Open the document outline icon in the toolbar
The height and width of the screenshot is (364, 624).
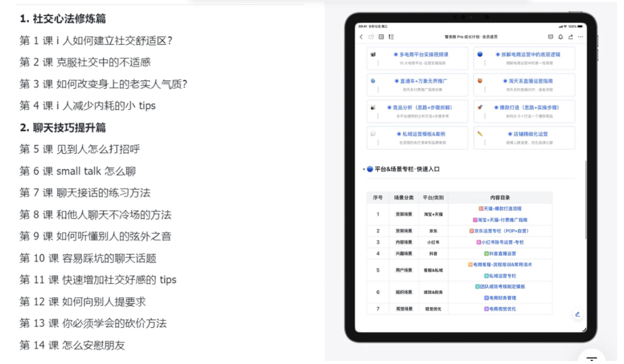[x=391, y=37]
